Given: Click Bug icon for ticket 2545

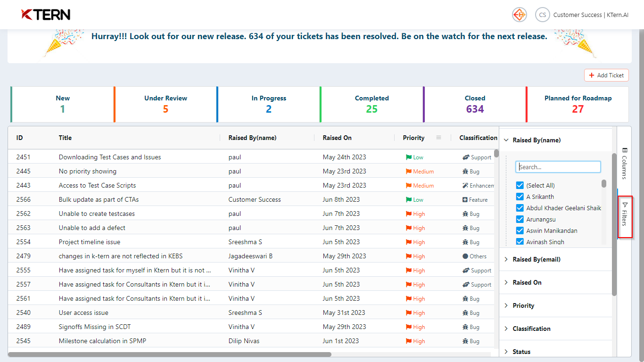Looking at the screenshot, I should pyautogui.click(x=465, y=341).
